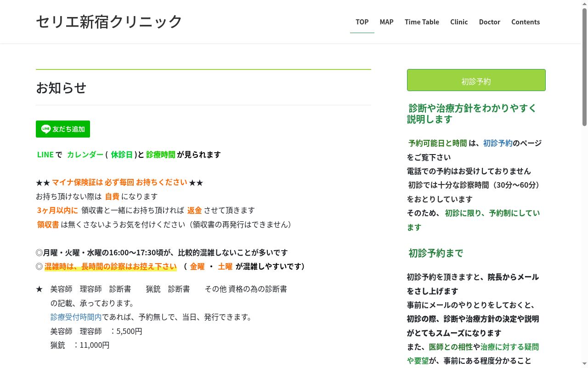Click the orange 3ヶ月以内に text
Image resolution: width=588 pixels, height=368 pixels.
click(57, 210)
